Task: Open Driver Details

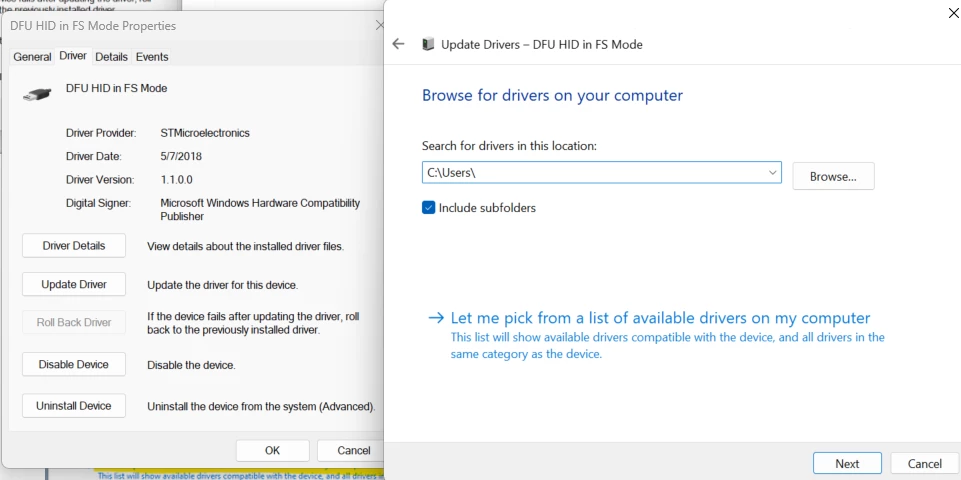Action: point(74,245)
